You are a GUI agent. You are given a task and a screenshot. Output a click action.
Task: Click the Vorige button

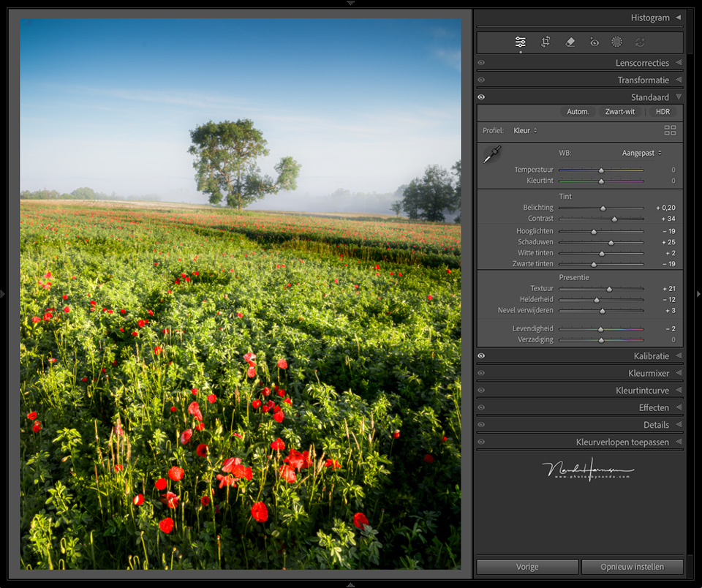point(527,567)
